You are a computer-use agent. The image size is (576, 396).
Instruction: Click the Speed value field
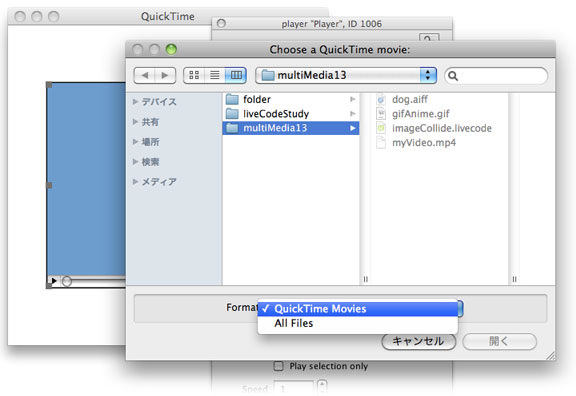294,389
